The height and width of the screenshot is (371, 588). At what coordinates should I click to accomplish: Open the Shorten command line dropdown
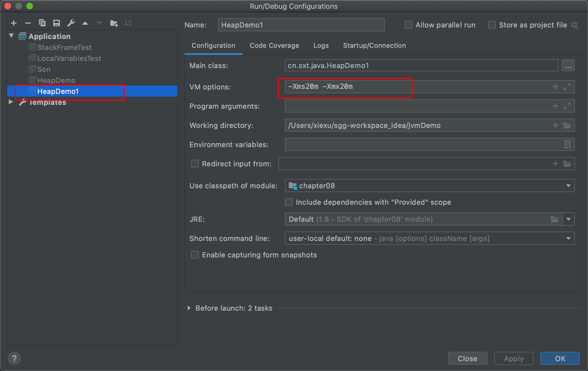point(430,238)
